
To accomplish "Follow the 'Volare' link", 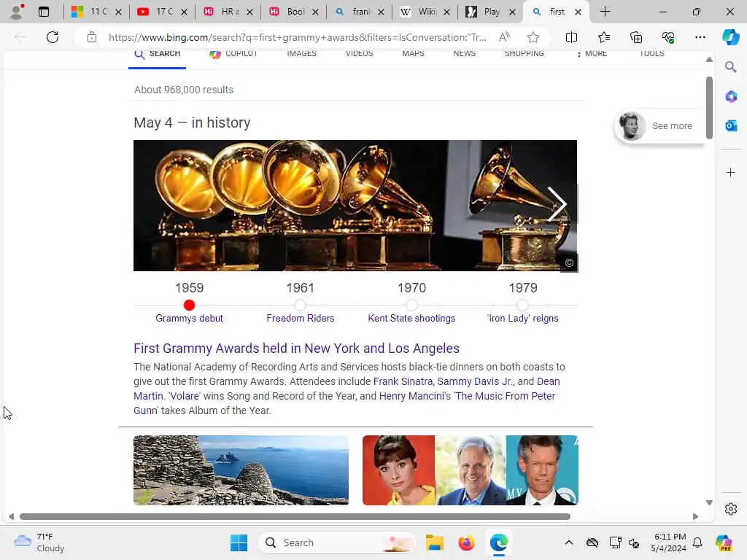I will click(x=185, y=396).
